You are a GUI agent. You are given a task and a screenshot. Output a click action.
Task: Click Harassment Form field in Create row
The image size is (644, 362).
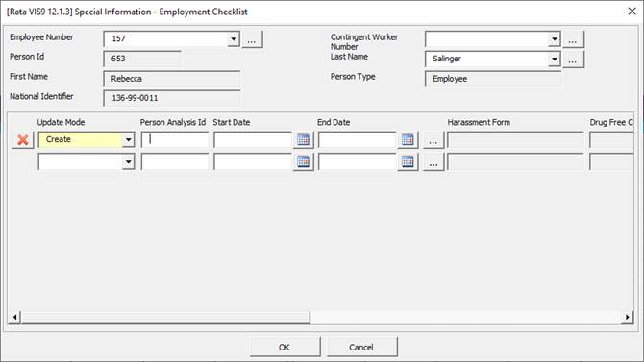(515, 140)
